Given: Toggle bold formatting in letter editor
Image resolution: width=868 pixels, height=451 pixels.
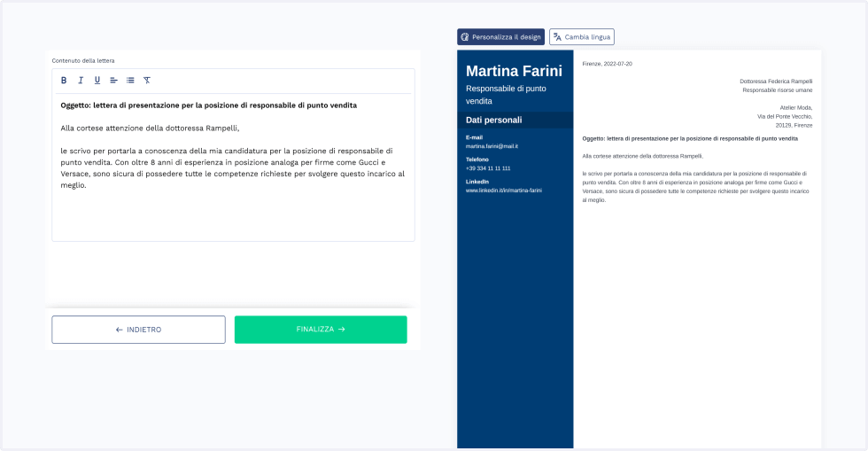Looking at the screenshot, I should coord(64,81).
